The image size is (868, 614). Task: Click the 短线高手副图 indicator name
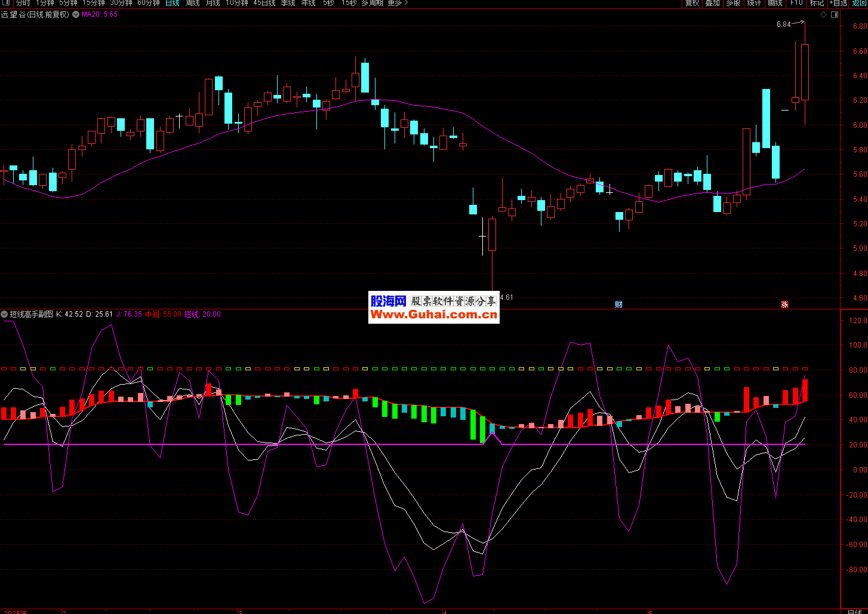(x=32, y=314)
